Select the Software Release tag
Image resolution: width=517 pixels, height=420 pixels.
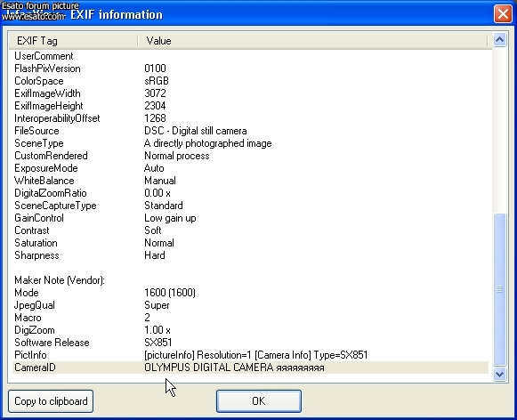[x=52, y=343]
